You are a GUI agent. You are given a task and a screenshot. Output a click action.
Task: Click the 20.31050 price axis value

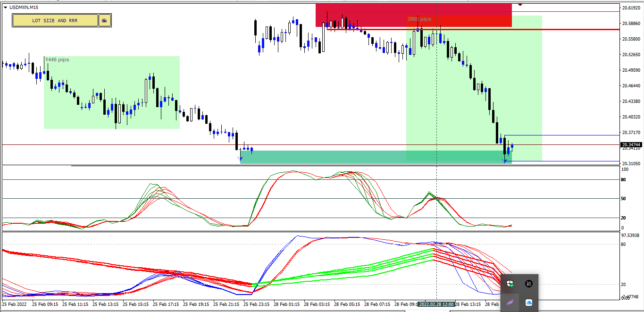coord(631,164)
